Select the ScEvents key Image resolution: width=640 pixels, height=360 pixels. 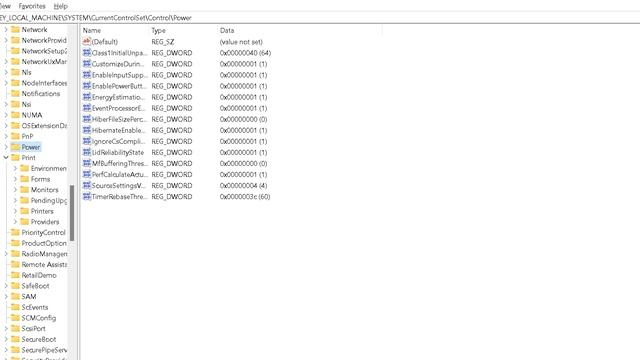pyautogui.click(x=35, y=307)
